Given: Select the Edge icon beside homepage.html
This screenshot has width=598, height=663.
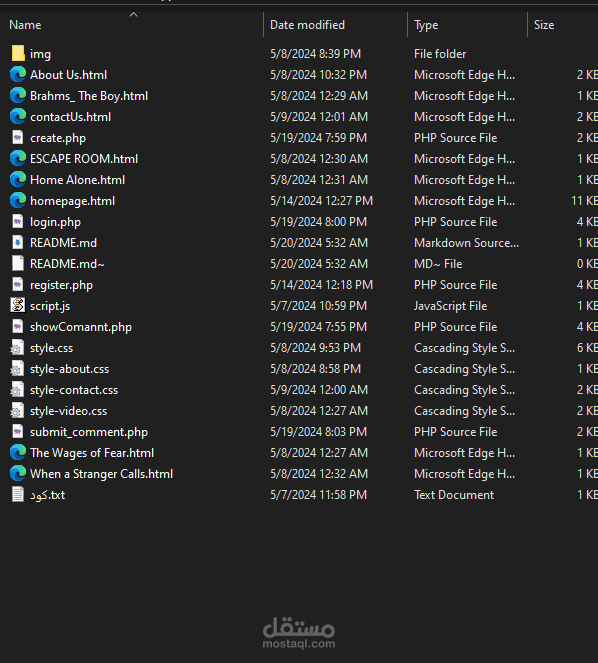Looking at the screenshot, I should coord(18,200).
